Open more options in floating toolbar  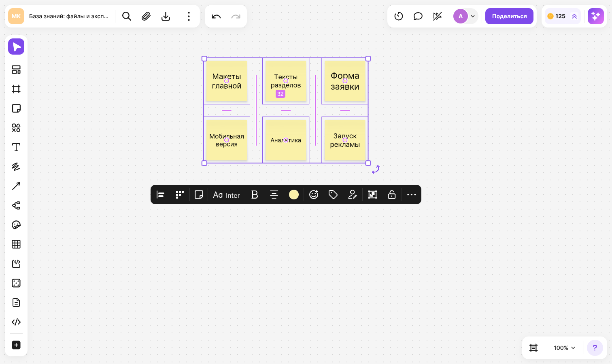(412, 195)
